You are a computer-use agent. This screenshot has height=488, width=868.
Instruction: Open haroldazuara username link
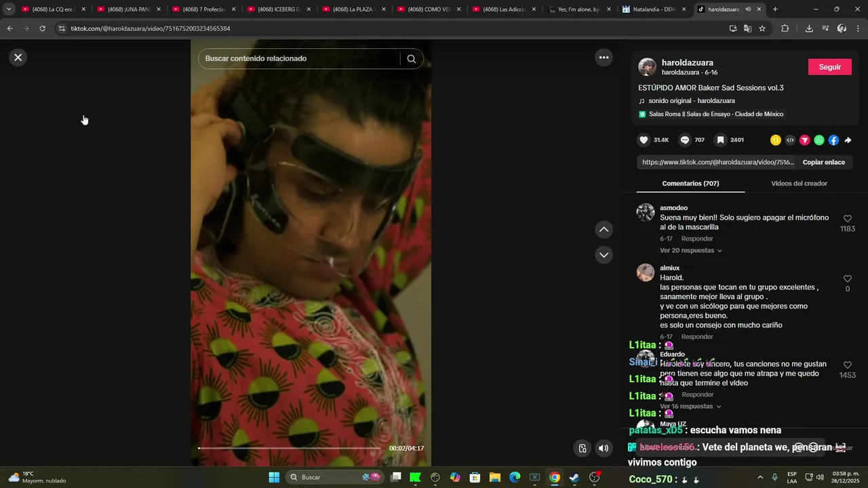tap(688, 62)
